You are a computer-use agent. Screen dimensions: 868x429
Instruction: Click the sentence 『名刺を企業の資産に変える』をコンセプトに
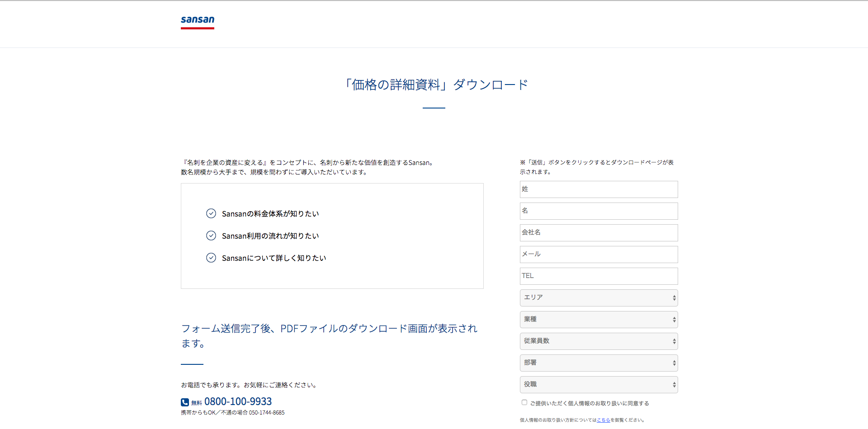pos(308,163)
